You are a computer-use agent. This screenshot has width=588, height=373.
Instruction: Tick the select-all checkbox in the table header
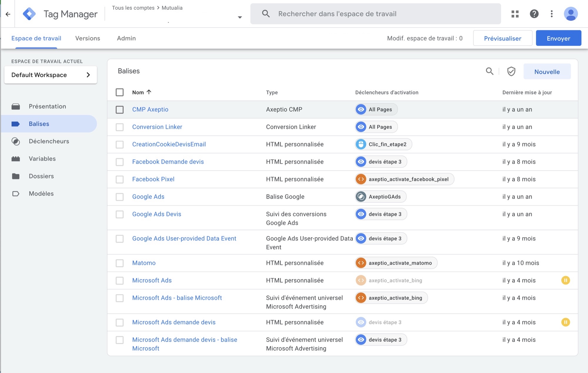click(120, 92)
